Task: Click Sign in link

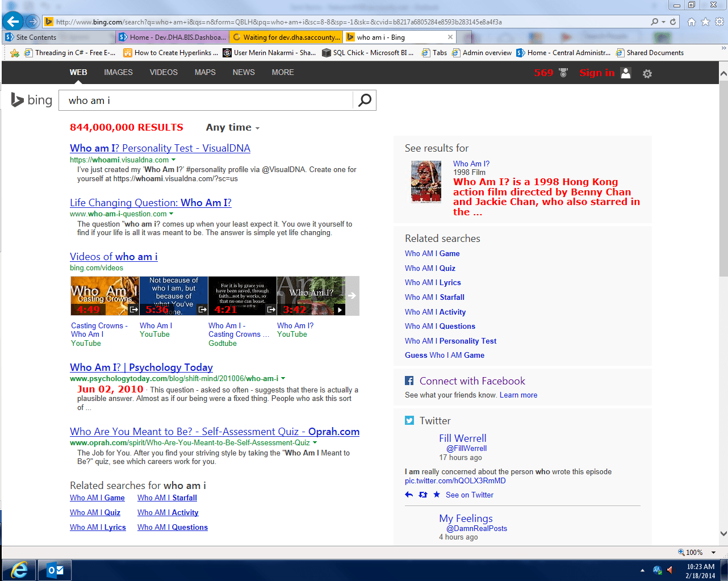Action: [597, 73]
